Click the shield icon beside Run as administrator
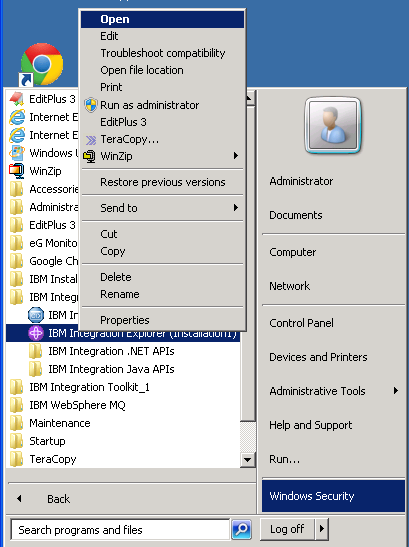409x547 pixels. 91,105
